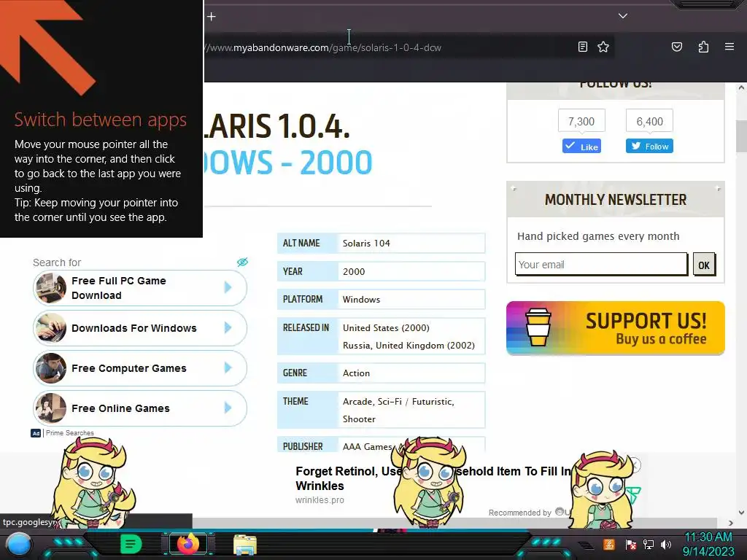Open Free Computer Games ad link
This screenshot has width=747, height=560.
(x=139, y=368)
